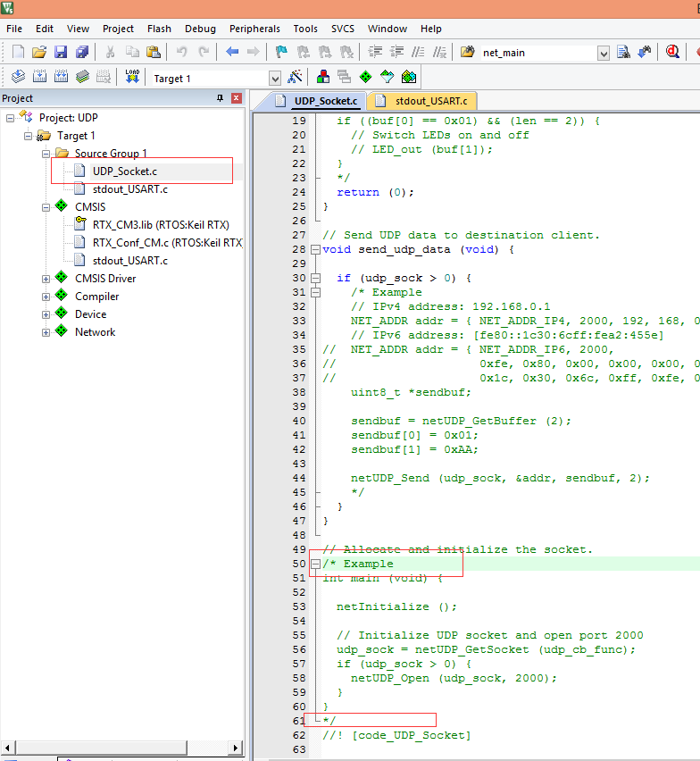Comment out the selected lines
700x761 pixels.
click(418, 52)
